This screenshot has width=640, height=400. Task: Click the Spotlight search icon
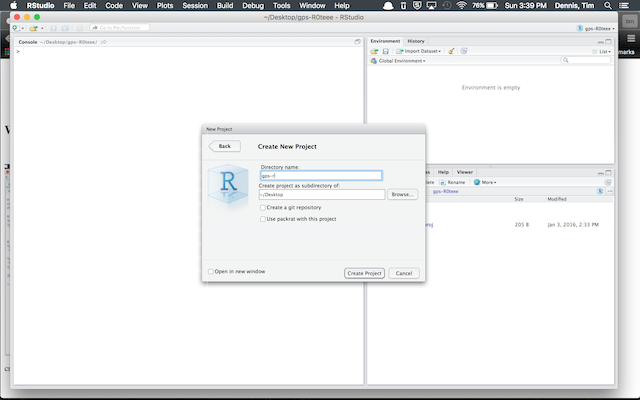click(x=608, y=5)
